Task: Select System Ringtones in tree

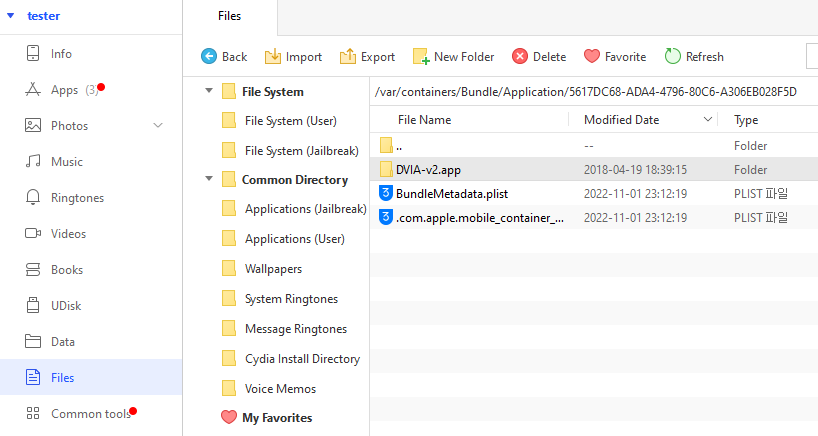Action: 291,299
